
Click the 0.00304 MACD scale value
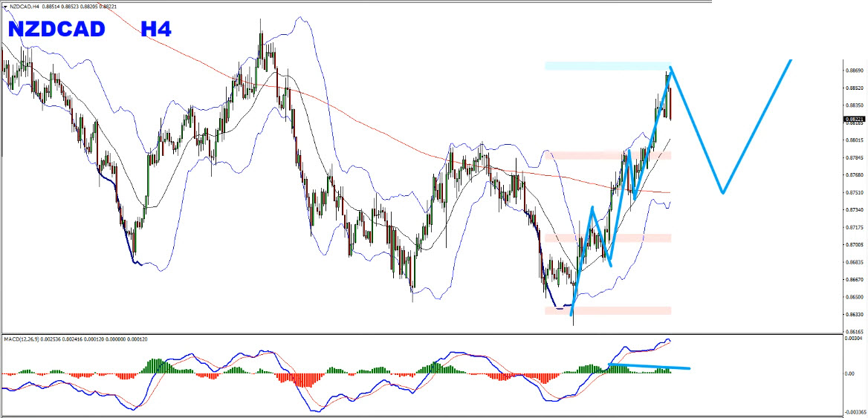click(854, 339)
